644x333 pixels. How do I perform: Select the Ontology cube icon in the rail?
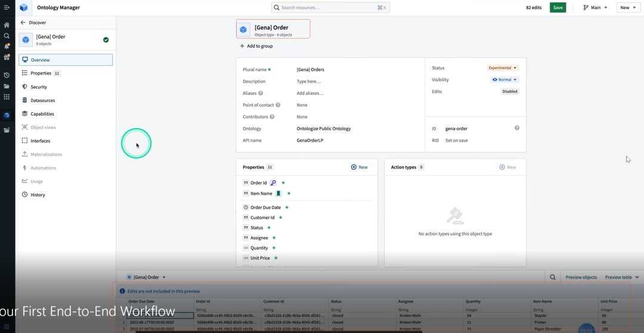tap(7, 115)
